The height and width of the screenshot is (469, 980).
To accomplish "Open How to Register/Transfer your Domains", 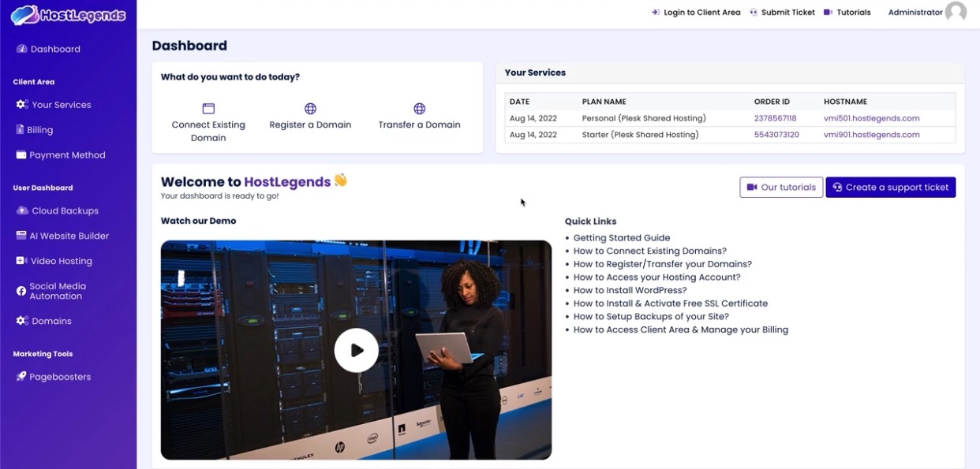I will (x=663, y=264).
